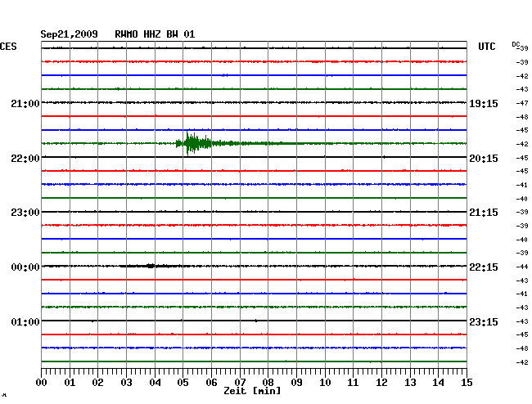Select the station title RWMO HHZ BW 01
This screenshot has width=532, height=404.
pos(155,34)
